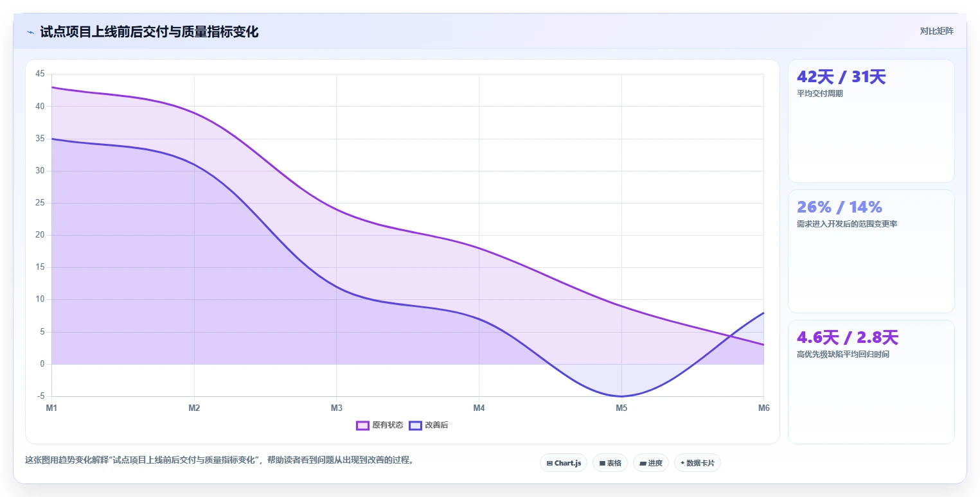Click the M3 x-axis label
The height and width of the screenshot is (497, 980).
(x=336, y=408)
